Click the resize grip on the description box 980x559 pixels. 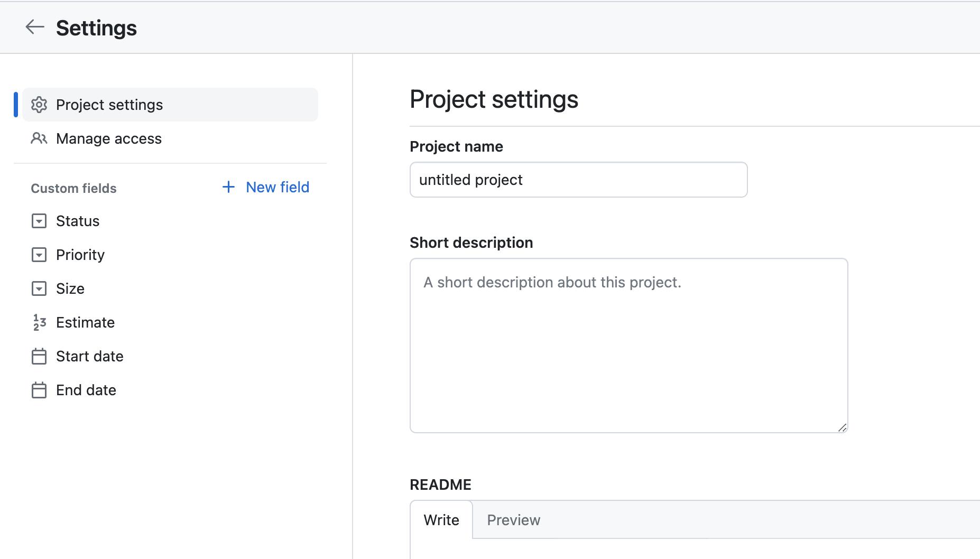pos(842,429)
